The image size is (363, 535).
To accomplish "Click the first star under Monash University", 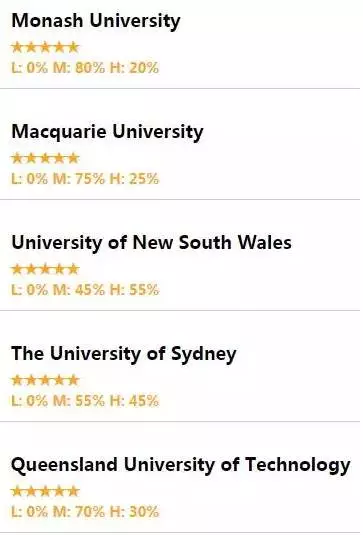I will (x=17, y=47).
